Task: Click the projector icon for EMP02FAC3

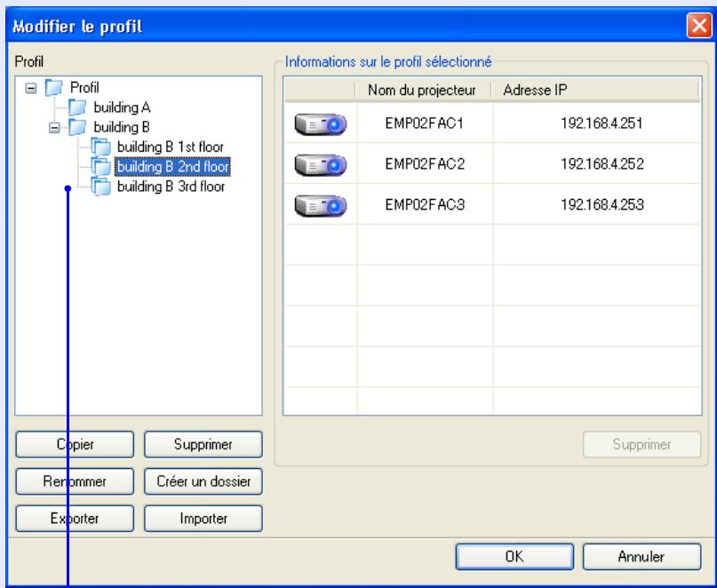Action: [321, 205]
